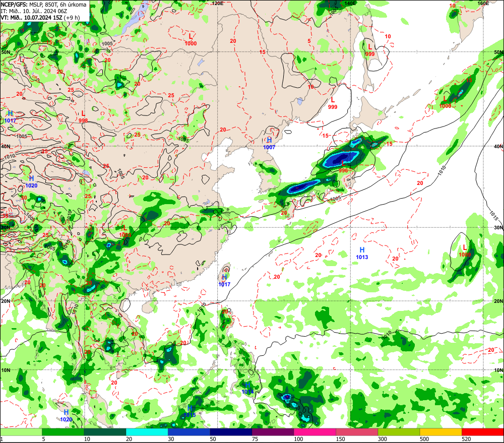Image resolution: width=504 pixels, height=443 pixels.
Task: Click the '120E' longitude label
Action: 218,3
